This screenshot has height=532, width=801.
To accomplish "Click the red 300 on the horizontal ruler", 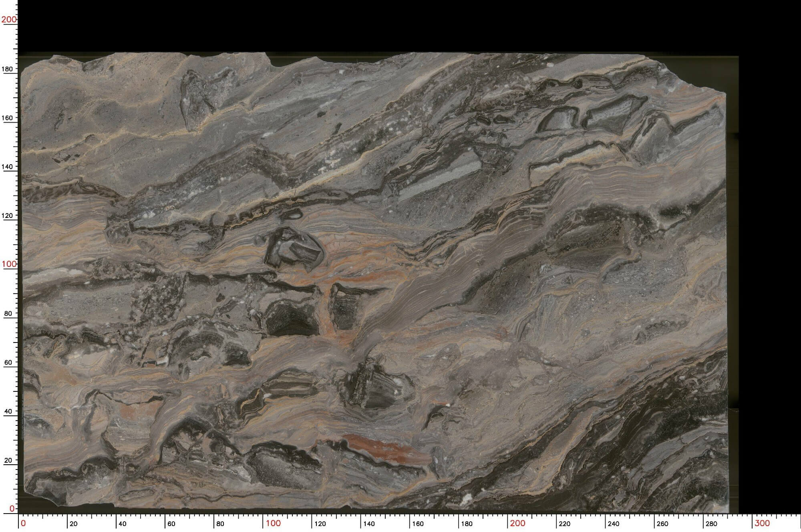I will pyautogui.click(x=762, y=523).
